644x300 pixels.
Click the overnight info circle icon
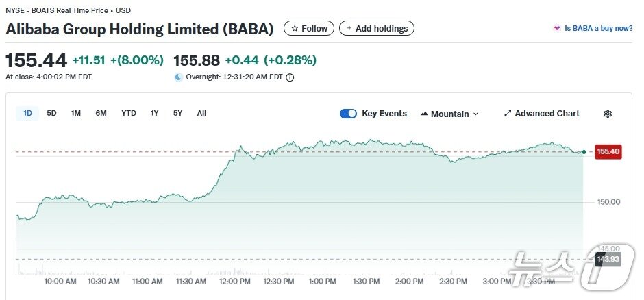click(290, 77)
